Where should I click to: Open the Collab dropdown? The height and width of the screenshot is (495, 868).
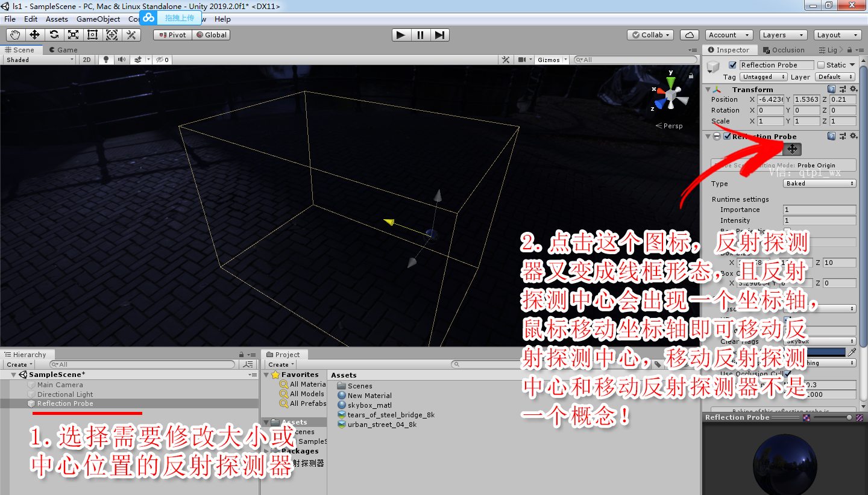tap(650, 35)
